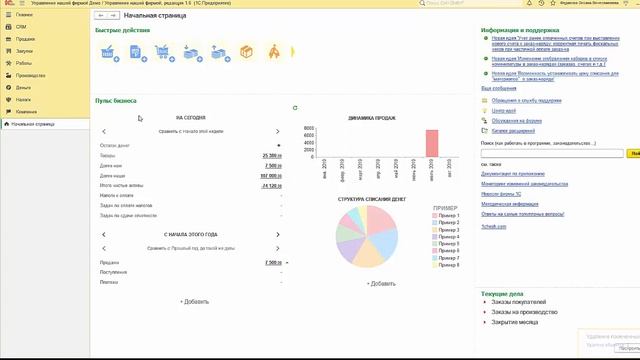Open Заказы на производство in Текущие дела

524,312
